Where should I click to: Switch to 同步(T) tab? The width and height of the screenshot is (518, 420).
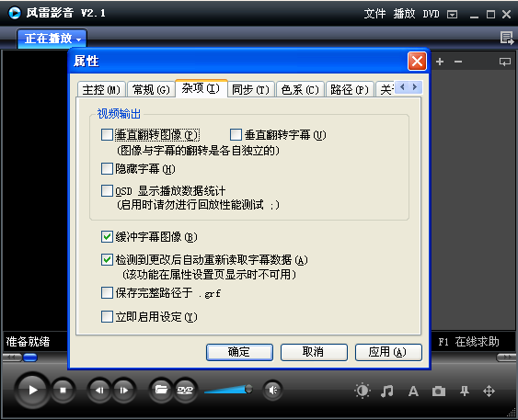click(x=251, y=89)
